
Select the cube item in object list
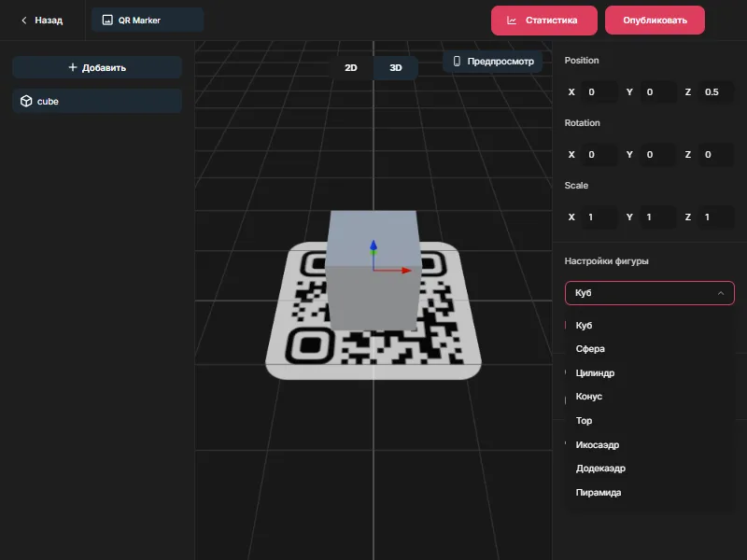(x=97, y=101)
